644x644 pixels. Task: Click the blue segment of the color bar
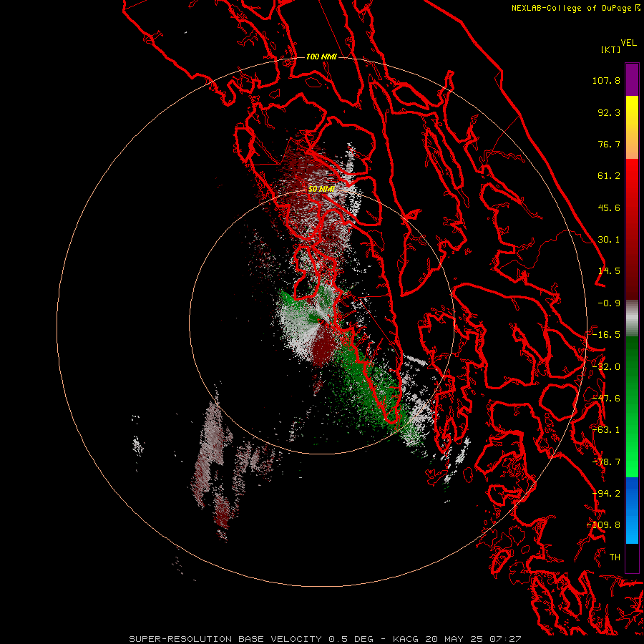point(632,510)
